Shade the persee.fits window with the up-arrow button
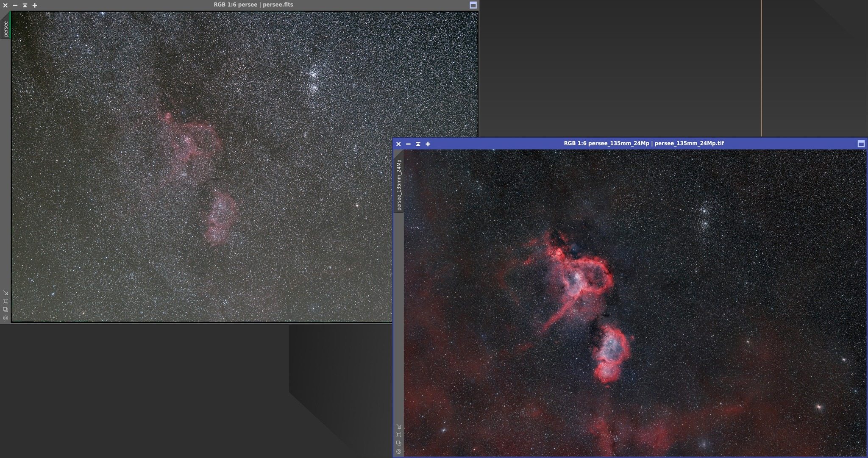Viewport: 868px width, 458px height. point(25,5)
